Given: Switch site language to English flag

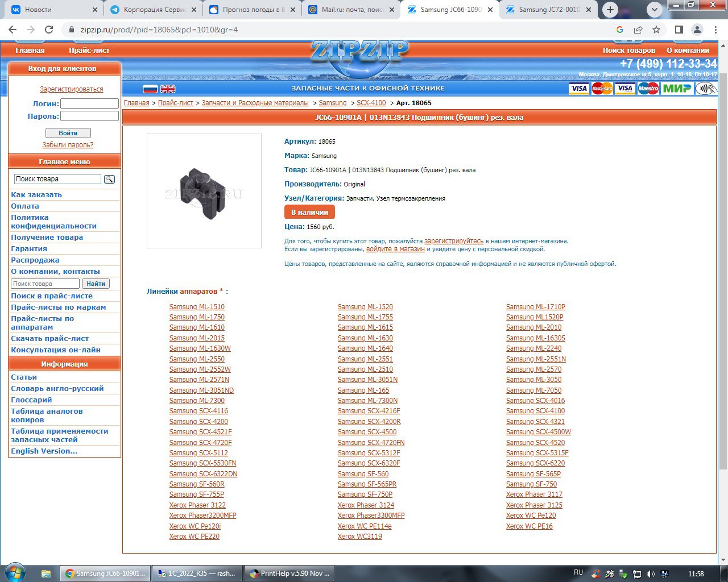Looking at the screenshot, I should pos(168,89).
